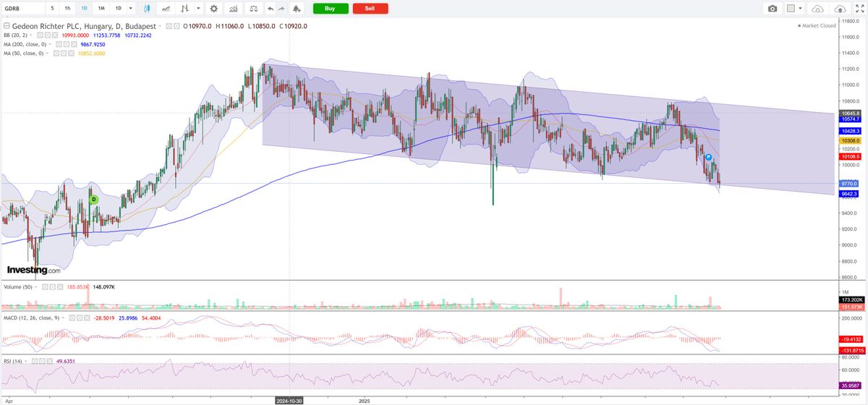Open settings of Volume (50) indicator
The height and width of the screenshot is (405, 868).
(x=53, y=287)
